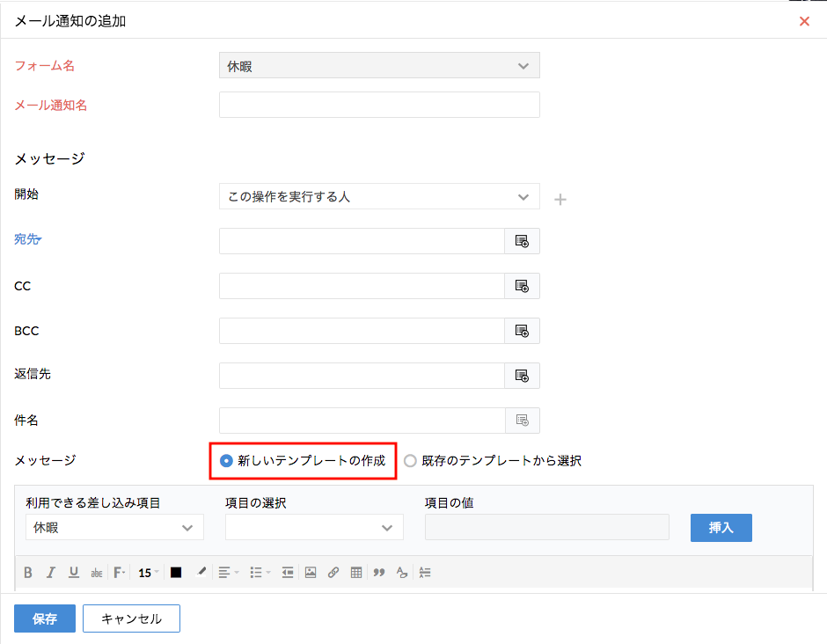Open the font size 15 dropdown
The height and width of the screenshot is (644, 827).
click(x=148, y=572)
